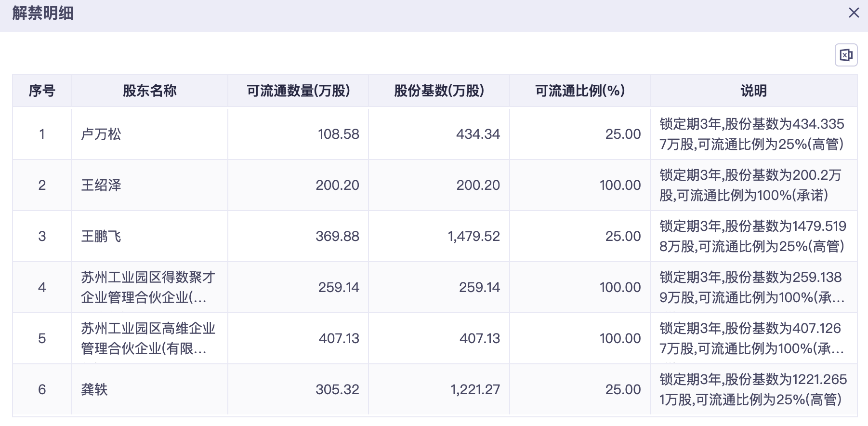The image size is (868, 426).
Task: Click the truncated note for 407.1267万股
Action: click(751, 338)
